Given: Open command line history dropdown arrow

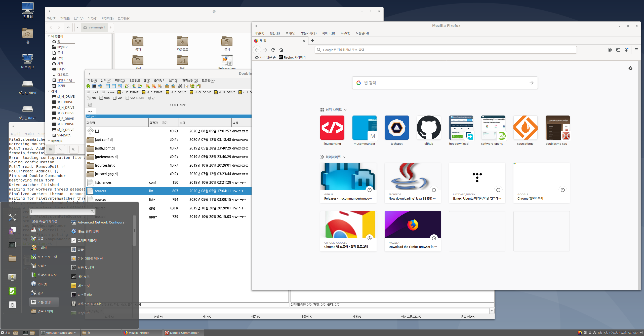Looking at the screenshot, I should tap(492, 311).
